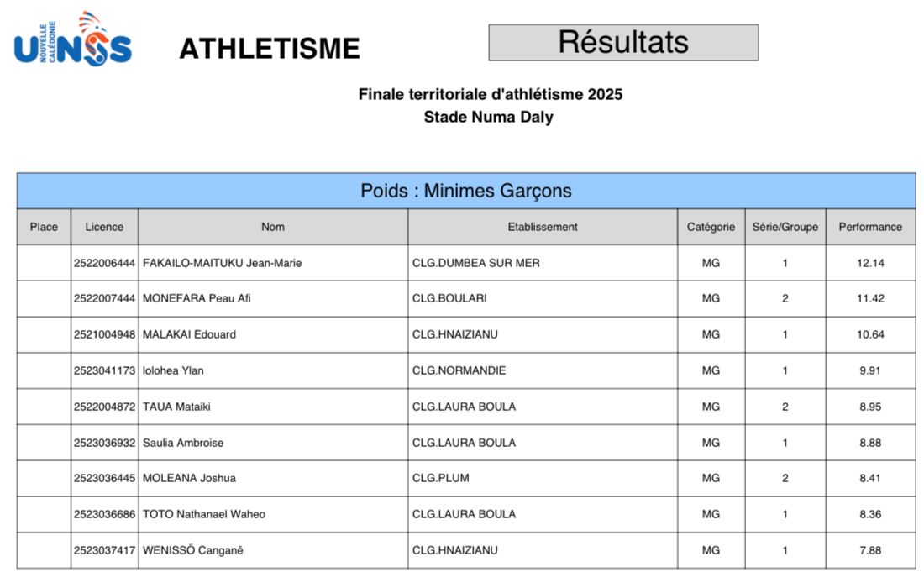Click the 12.14 performance value
The image size is (924, 588).
pyautogui.click(x=870, y=263)
